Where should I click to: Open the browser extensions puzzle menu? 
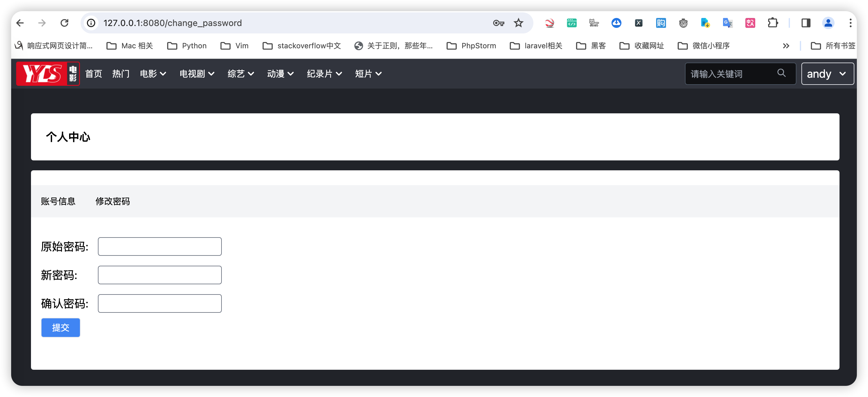click(773, 23)
